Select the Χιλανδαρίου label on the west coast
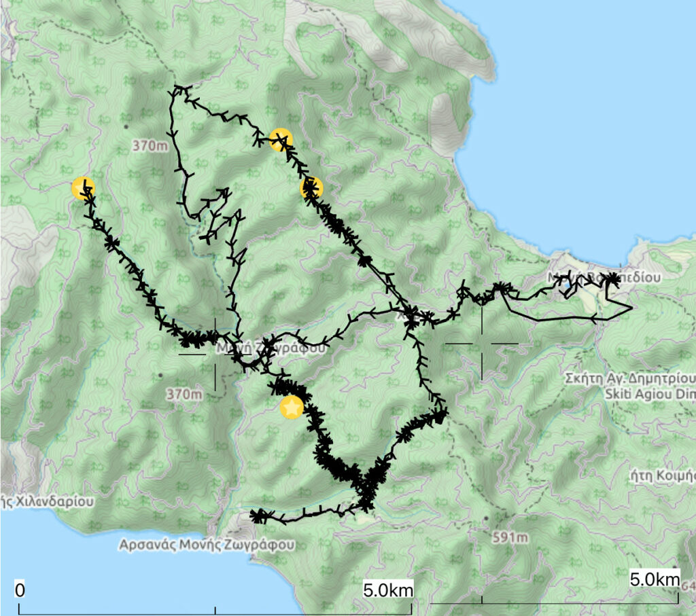This screenshot has width=696, height=616. 46,501
